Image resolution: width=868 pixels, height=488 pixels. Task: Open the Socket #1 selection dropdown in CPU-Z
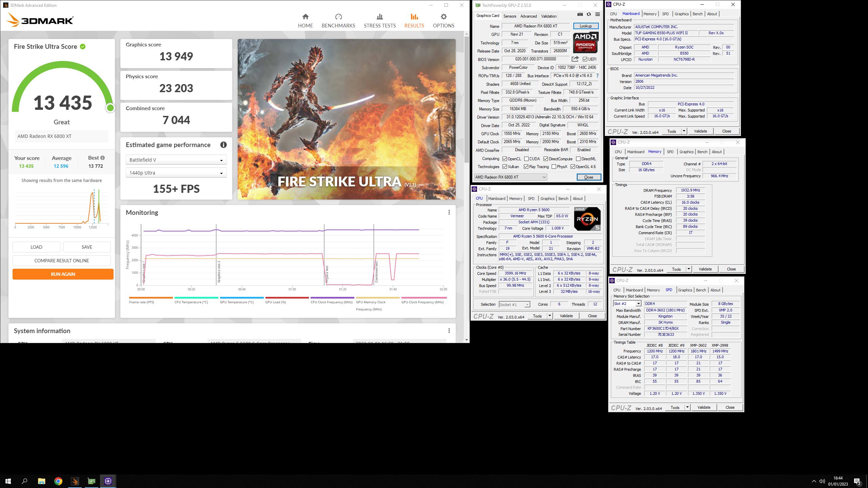click(x=514, y=305)
